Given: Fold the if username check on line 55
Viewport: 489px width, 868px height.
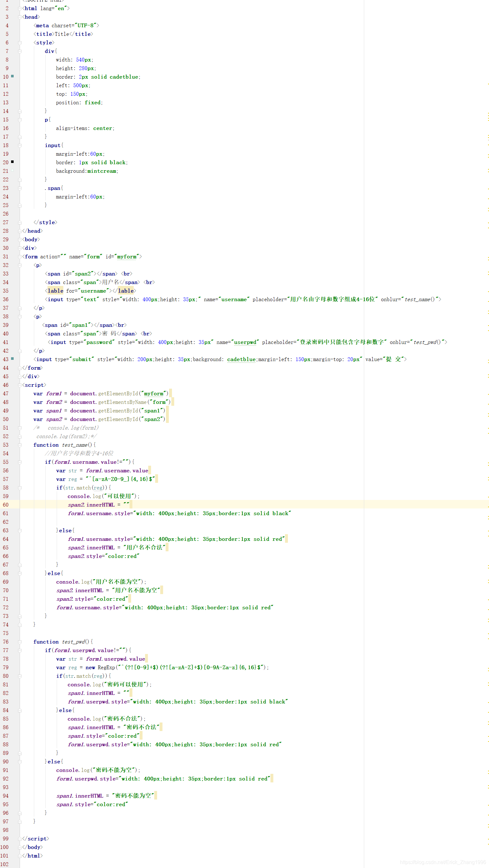Looking at the screenshot, I should (20, 462).
